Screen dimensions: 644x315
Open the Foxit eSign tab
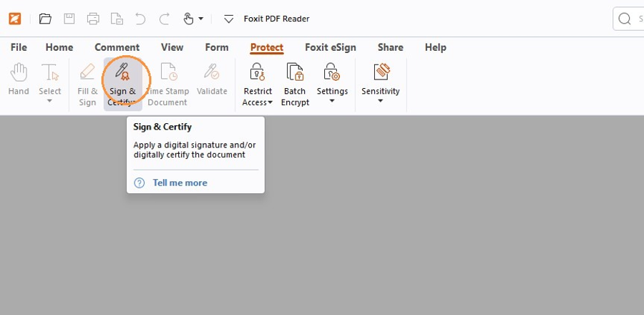[331, 47]
